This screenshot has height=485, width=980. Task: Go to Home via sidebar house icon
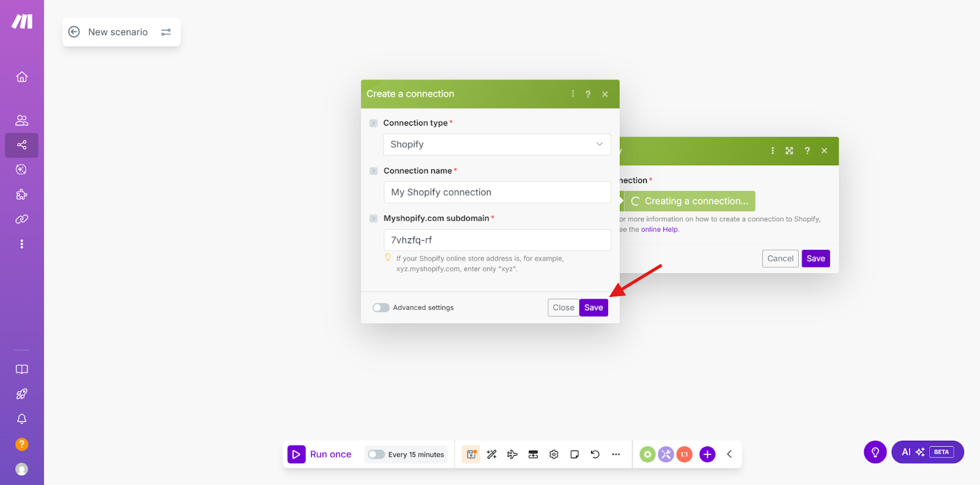22,77
